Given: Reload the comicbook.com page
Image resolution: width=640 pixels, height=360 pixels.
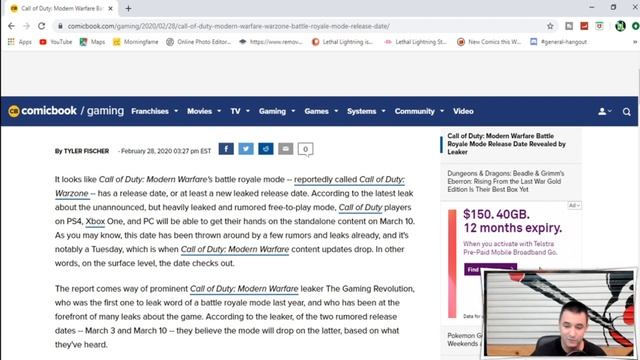Looking at the screenshot, I should 41,26.
